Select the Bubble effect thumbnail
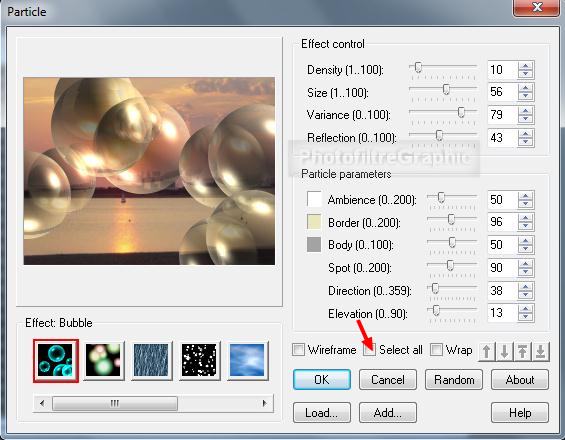This screenshot has height=440, width=565. coord(55,360)
